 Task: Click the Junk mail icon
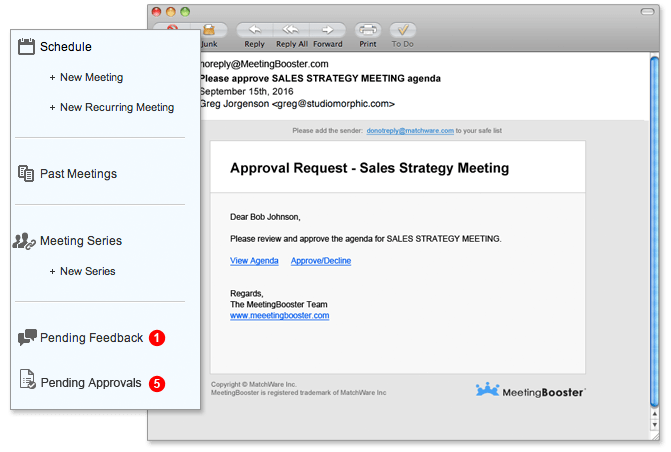click(209, 30)
